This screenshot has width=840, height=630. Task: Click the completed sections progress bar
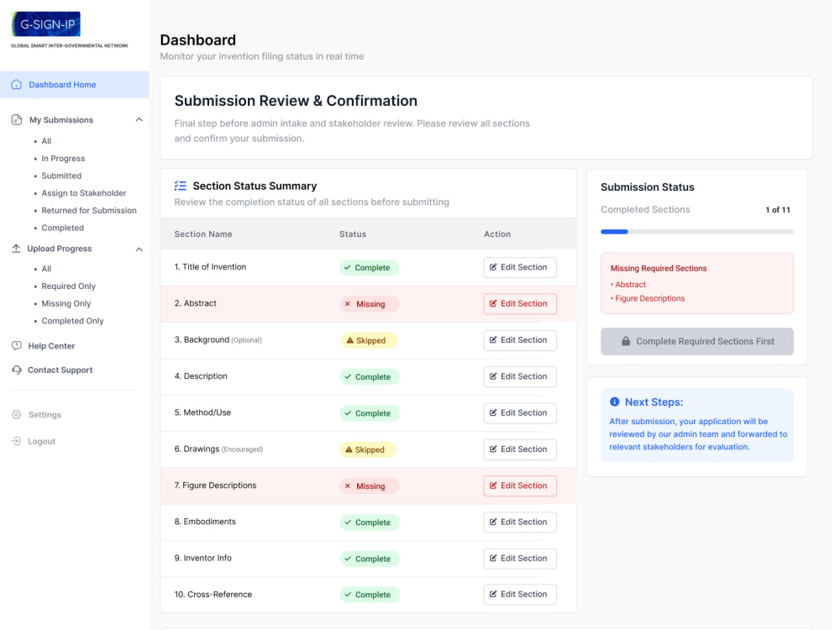(x=697, y=232)
